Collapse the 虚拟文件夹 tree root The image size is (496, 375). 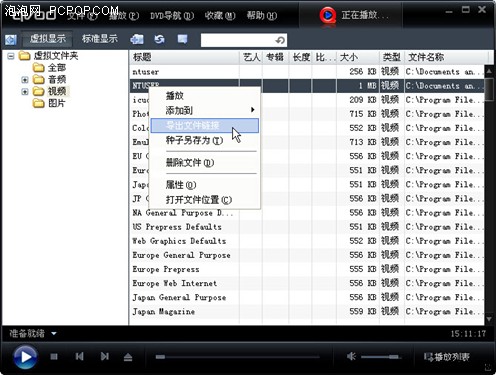click(11, 56)
